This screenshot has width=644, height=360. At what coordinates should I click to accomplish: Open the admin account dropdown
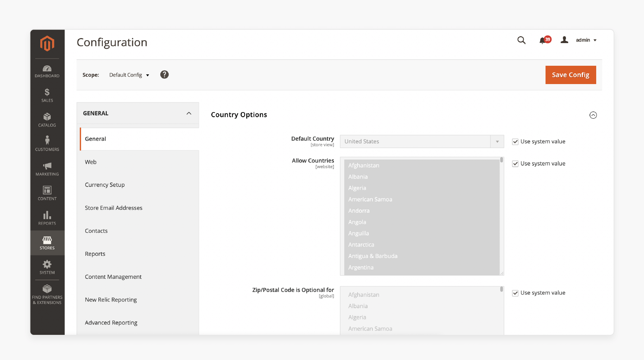coord(586,40)
